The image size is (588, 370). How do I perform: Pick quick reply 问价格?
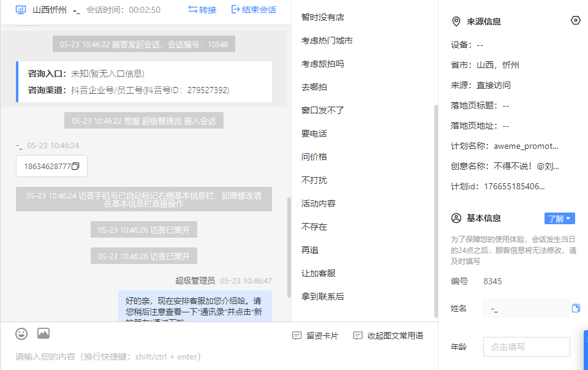coord(314,157)
